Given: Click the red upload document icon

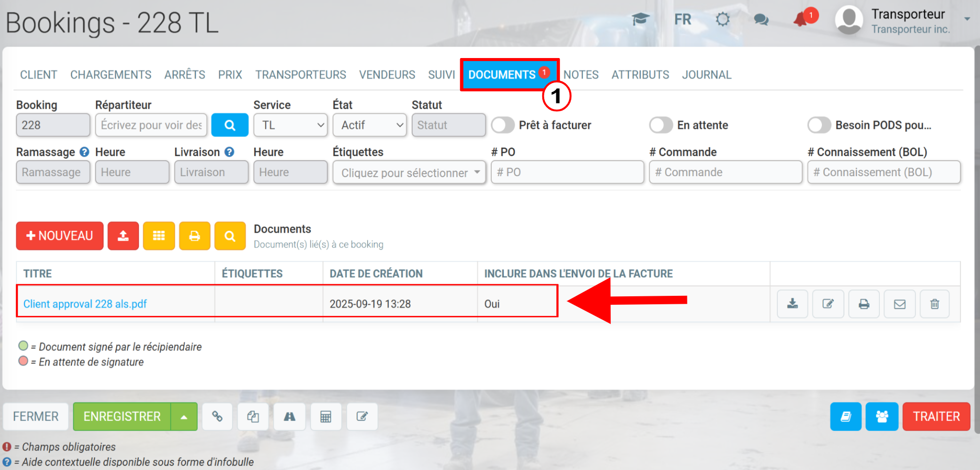Looking at the screenshot, I should (123, 236).
